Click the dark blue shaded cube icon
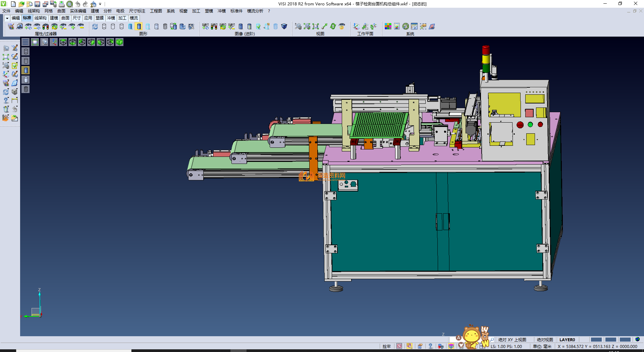The image size is (644, 352). click(x=284, y=27)
